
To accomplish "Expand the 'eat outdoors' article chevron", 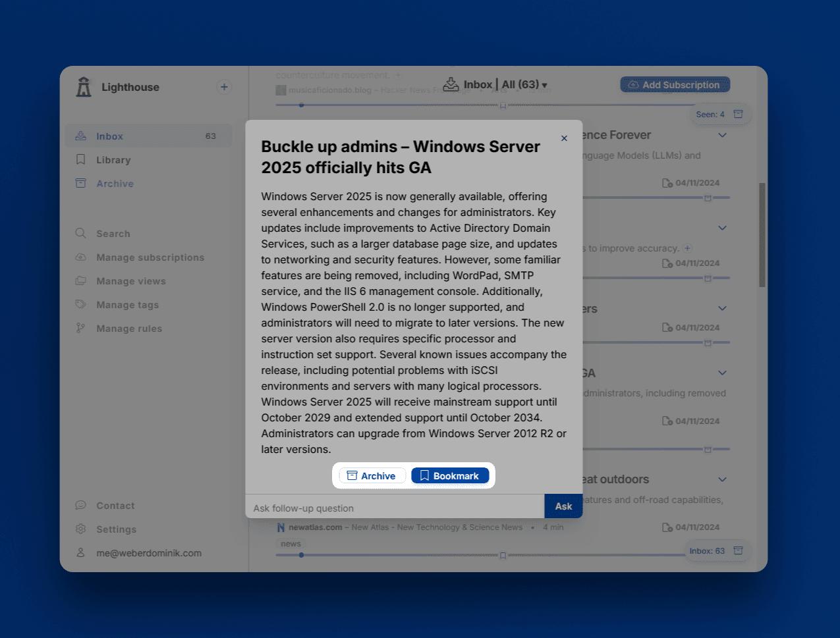I will point(722,479).
